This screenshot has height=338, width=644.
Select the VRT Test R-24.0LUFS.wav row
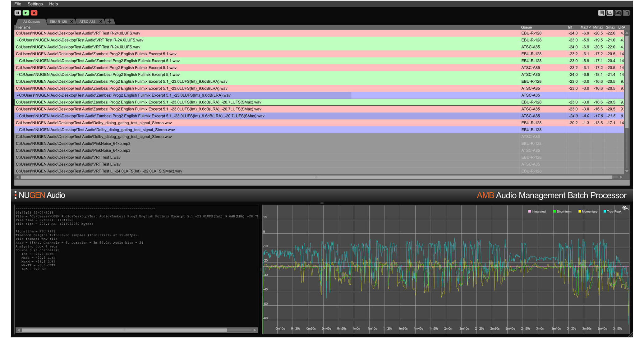click(x=124, y=33)
